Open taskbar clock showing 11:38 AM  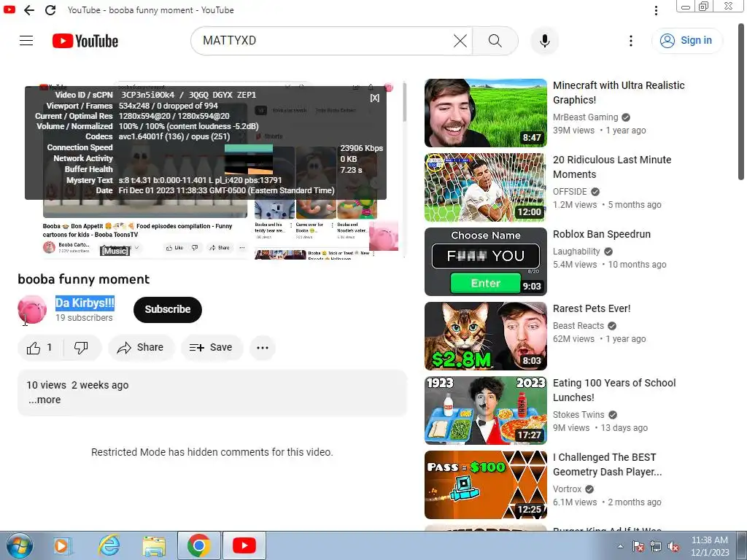pyautogui.click(x=710, y=546)
